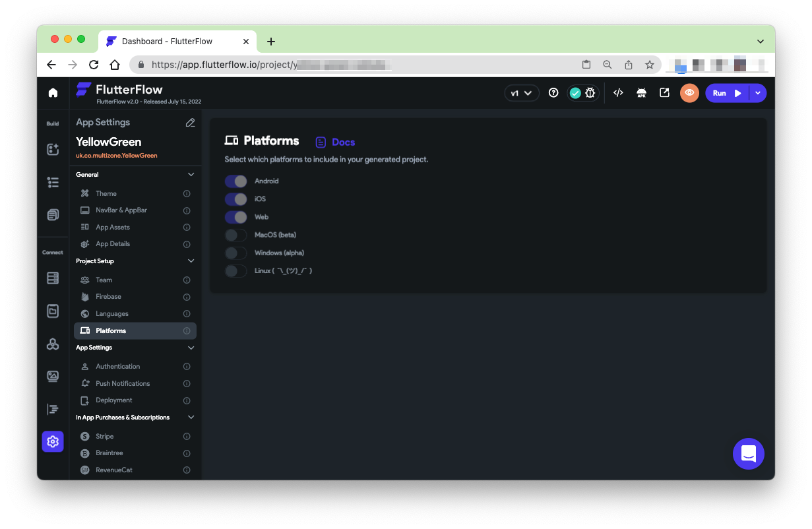Show info for Firebase setting
The image size is (812, 529).
[187, 297]
